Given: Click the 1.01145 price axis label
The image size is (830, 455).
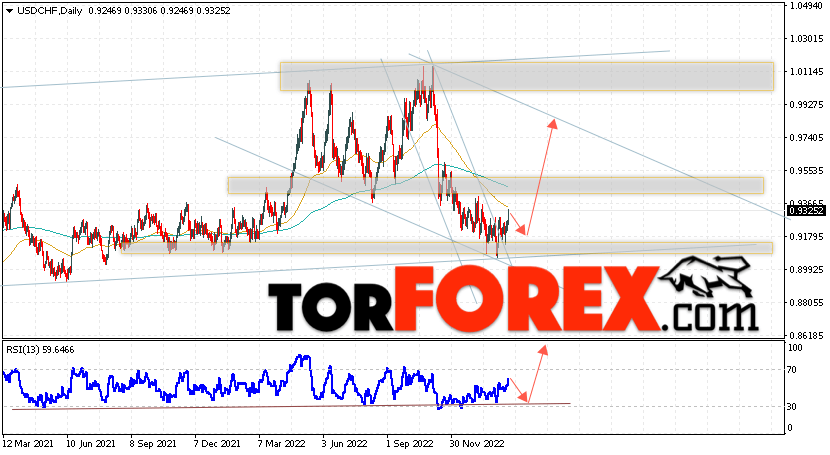Looking at the screenshot, I should click(807, 71).
